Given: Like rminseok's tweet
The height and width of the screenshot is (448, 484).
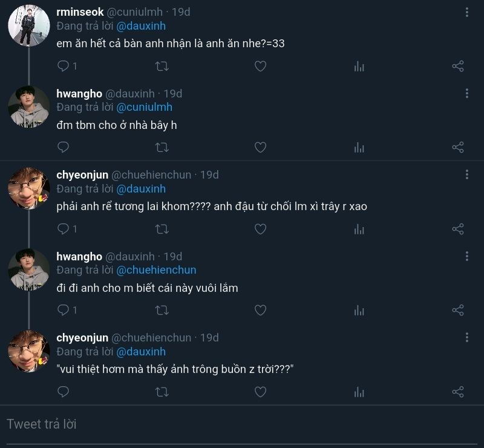Looking at the screenshot, I should [x=260, y=66].
